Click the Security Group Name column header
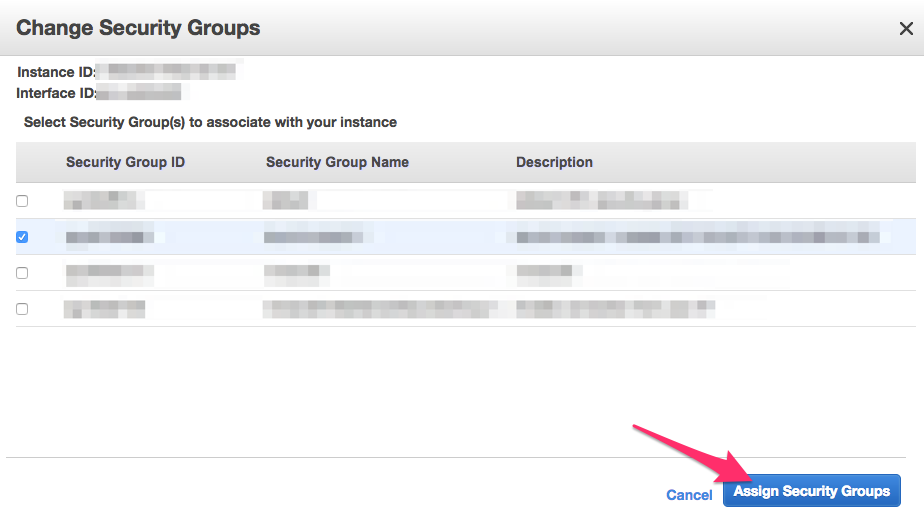The height and width of the screenshot is (519, 924). [337, 162]
